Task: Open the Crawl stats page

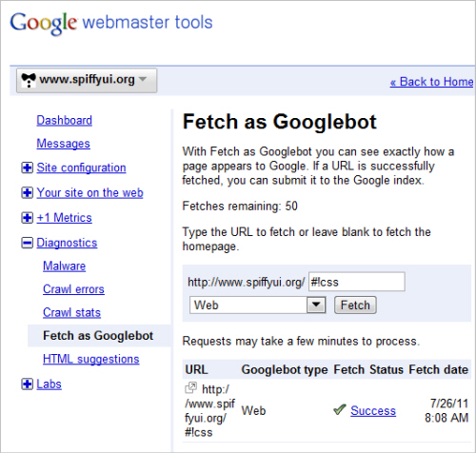Action: (72, 313)
